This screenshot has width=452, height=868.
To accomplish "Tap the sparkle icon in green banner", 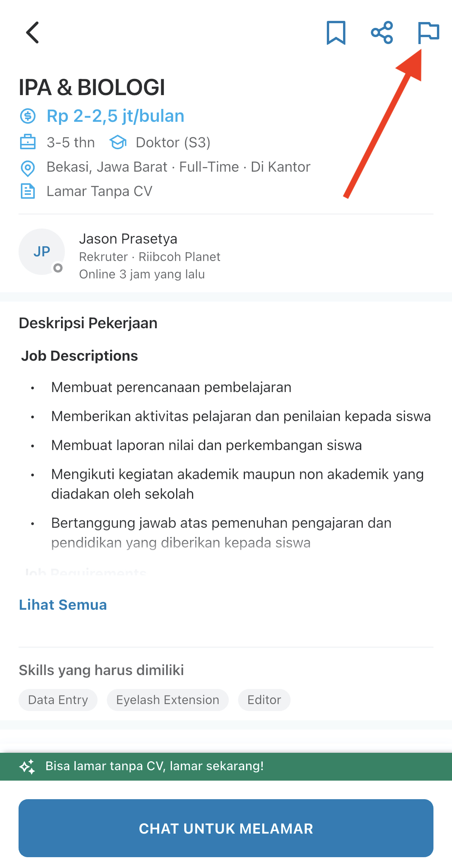I will click(27, 766).
